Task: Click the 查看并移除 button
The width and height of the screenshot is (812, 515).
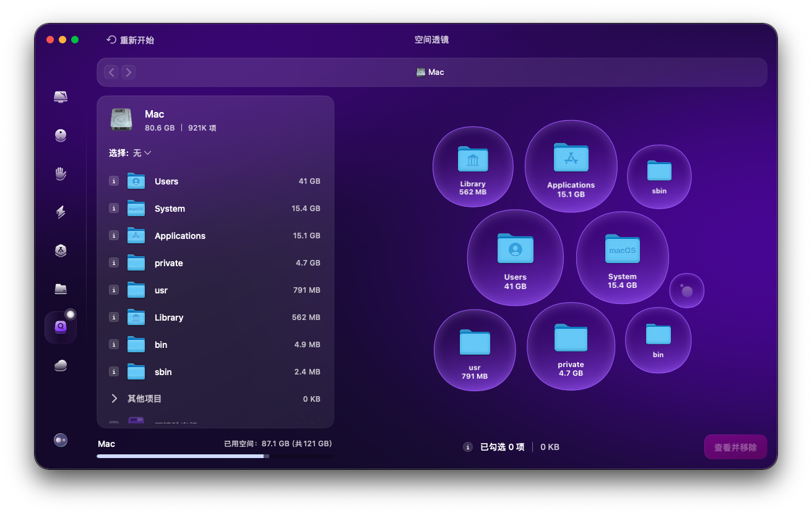Action: coord(735,447)
